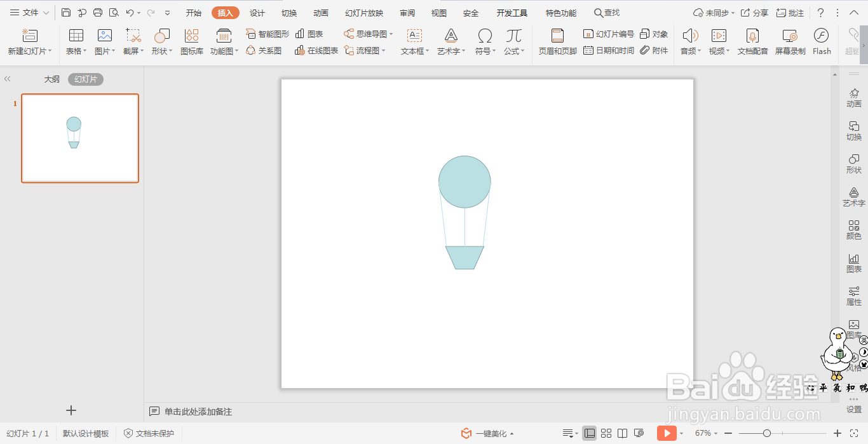Screen dimensions: 868x444
Task: Open the sidebar 设置 settings
Action: 854,405
